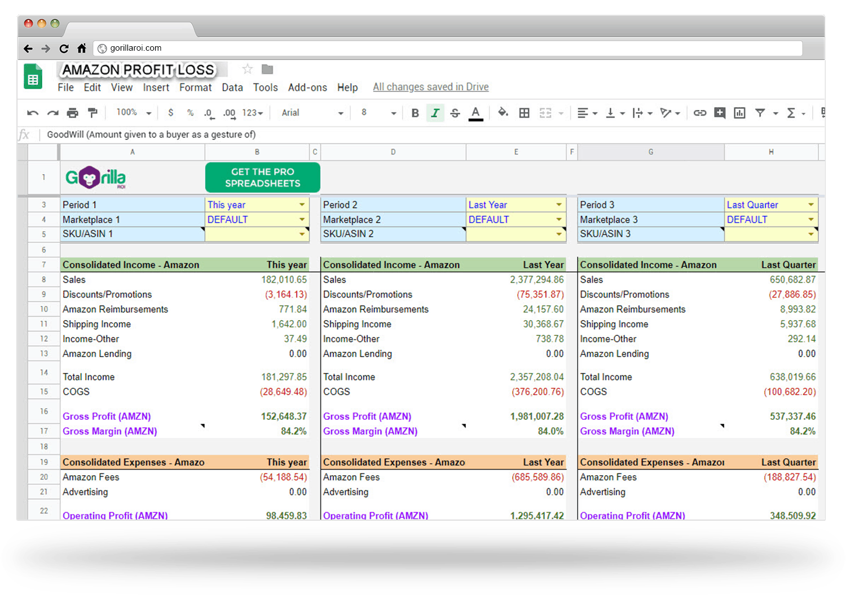Viewport: 846px width, 616px height.
Task: Click the insert chart icon
Action: click(739, 113)
